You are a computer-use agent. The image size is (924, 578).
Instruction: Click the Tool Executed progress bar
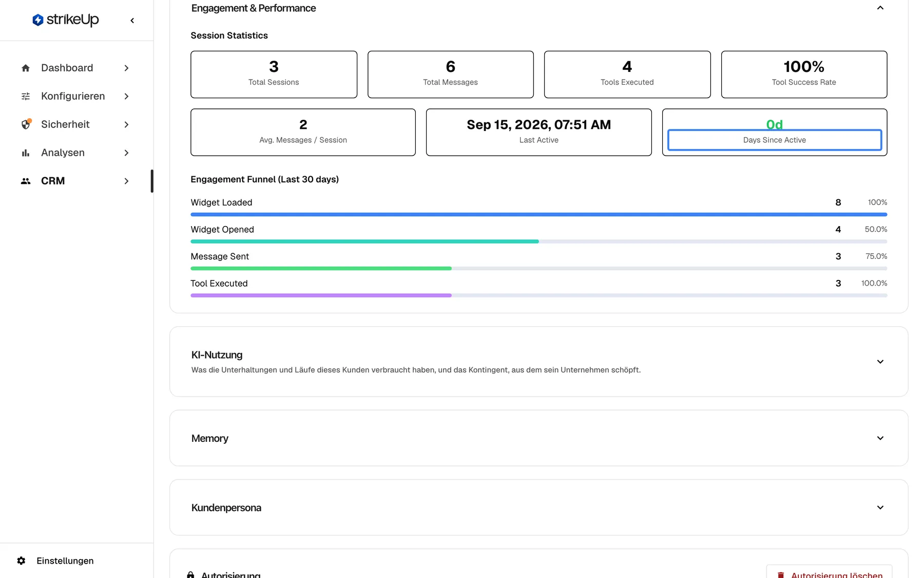(x=538, y=295)
